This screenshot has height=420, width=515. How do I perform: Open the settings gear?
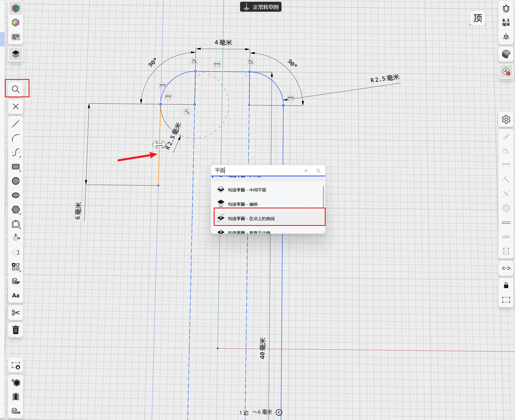[506, 119]
